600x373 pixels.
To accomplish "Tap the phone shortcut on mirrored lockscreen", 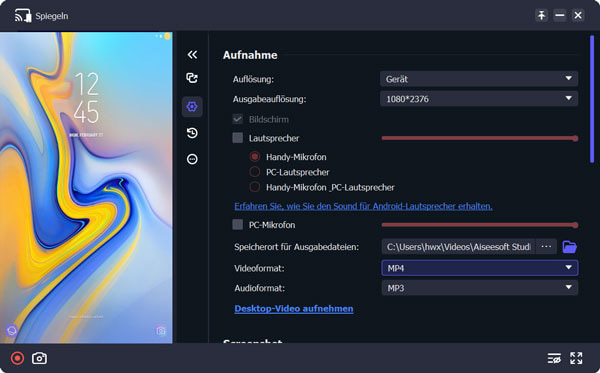I will (x=12, y=331).
